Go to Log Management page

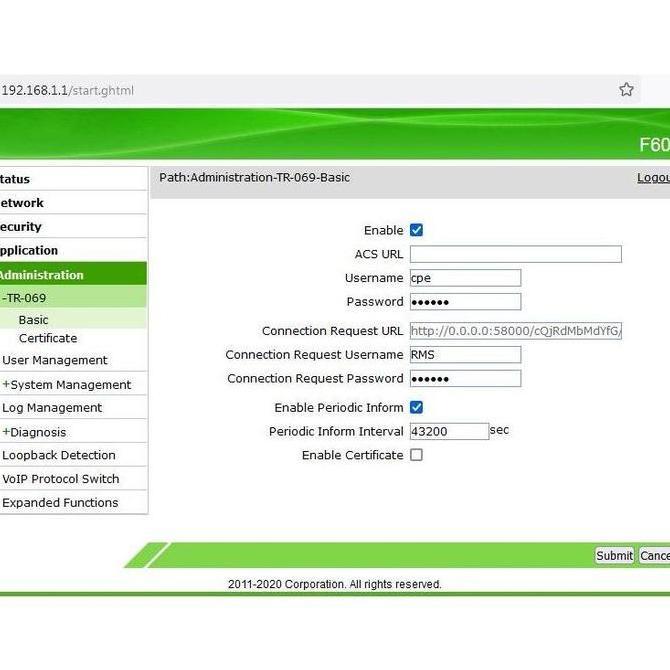click(52, 408)
